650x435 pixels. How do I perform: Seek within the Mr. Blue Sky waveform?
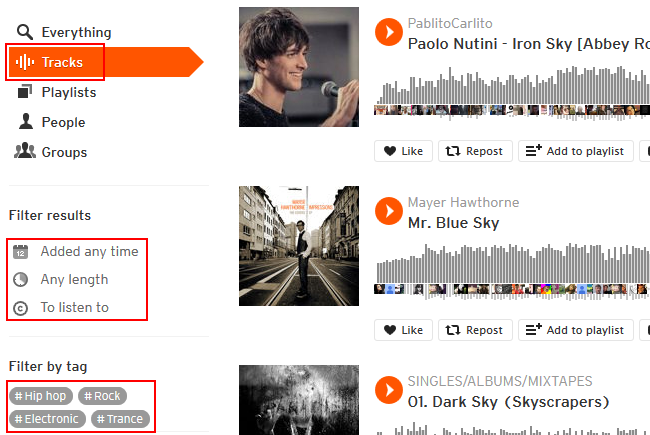(x=512, y=270)
